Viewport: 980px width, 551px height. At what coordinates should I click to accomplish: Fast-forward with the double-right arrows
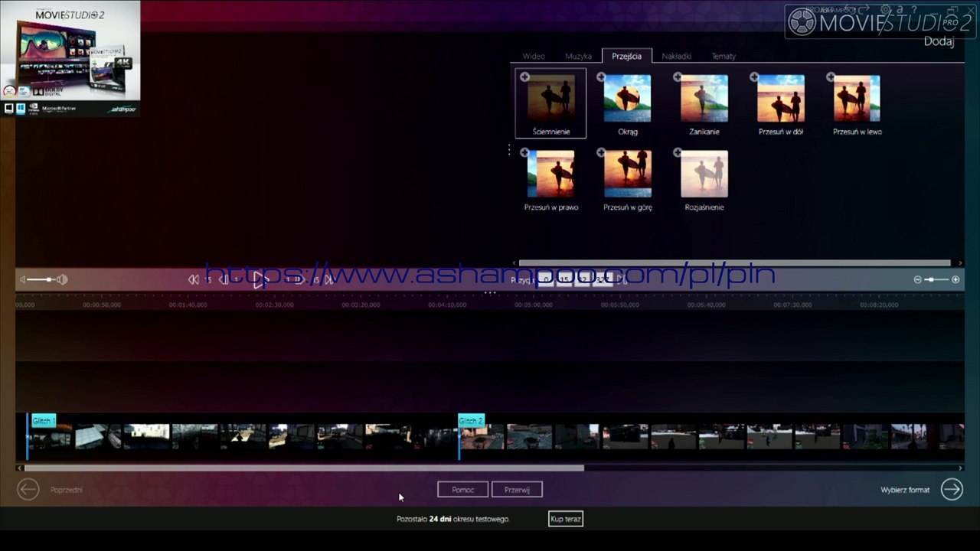pos(330,279)
